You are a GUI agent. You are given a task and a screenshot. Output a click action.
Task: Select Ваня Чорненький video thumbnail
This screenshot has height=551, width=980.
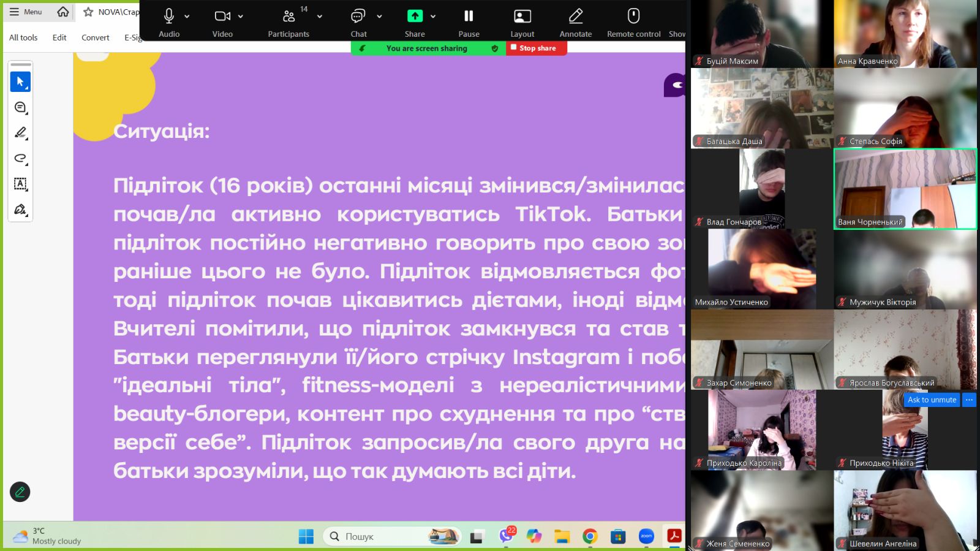905,189
